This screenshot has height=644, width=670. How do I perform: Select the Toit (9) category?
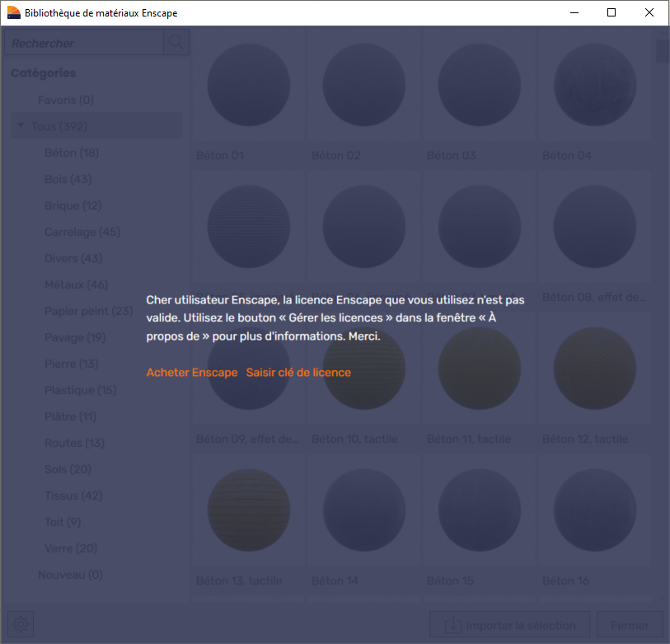pos(63,522)
